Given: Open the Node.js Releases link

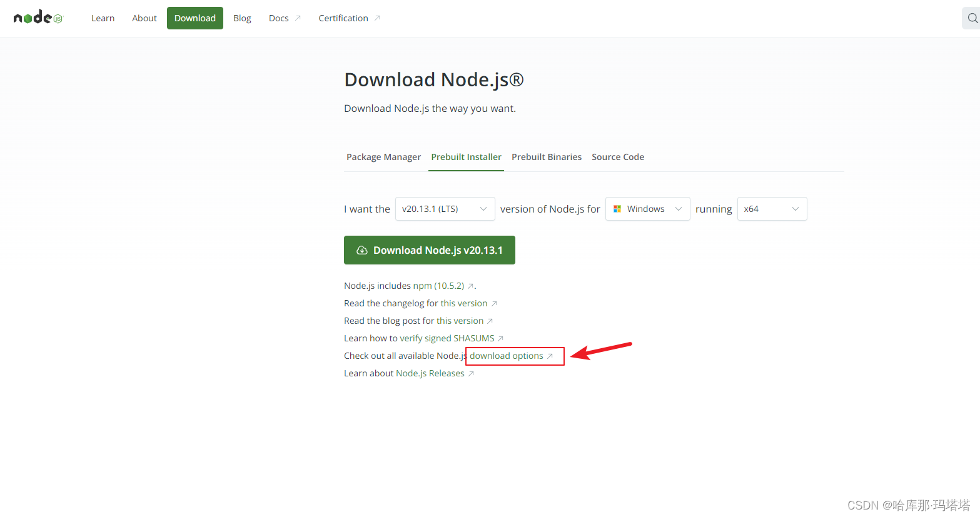Looking at the screenshot, I should (x=435, y=373).
